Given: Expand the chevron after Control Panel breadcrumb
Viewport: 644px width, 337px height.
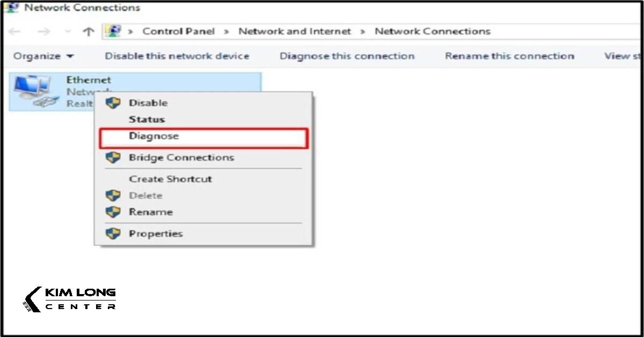Looking at the screenshot, I should click(226, 32).
